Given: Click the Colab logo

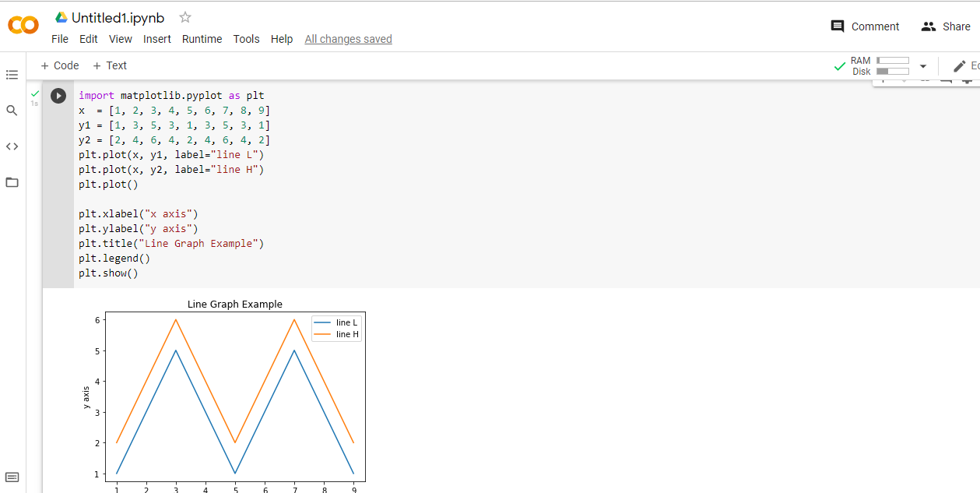Looking at the screenshot, I should pyautogui.click(x=23, y=25).
